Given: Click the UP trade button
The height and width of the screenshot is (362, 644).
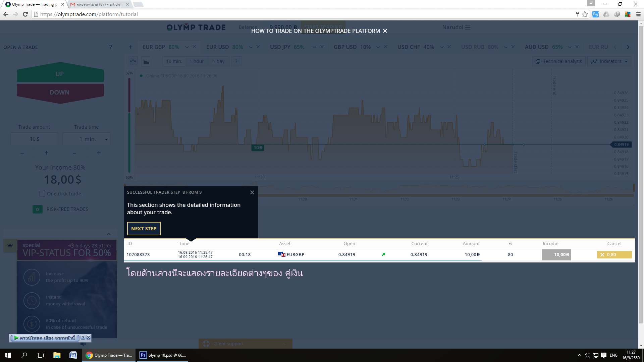Looking at the screenshot, I should [x=59, y=73].
